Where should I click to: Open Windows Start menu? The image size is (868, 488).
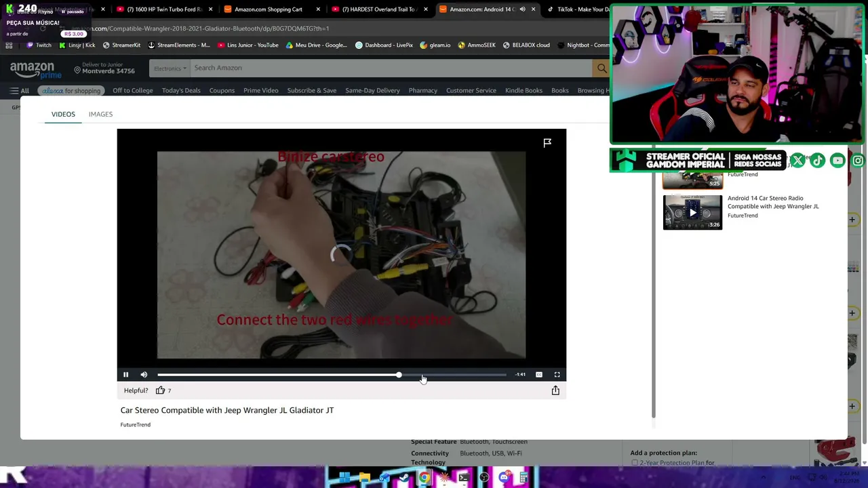[344, 478]
